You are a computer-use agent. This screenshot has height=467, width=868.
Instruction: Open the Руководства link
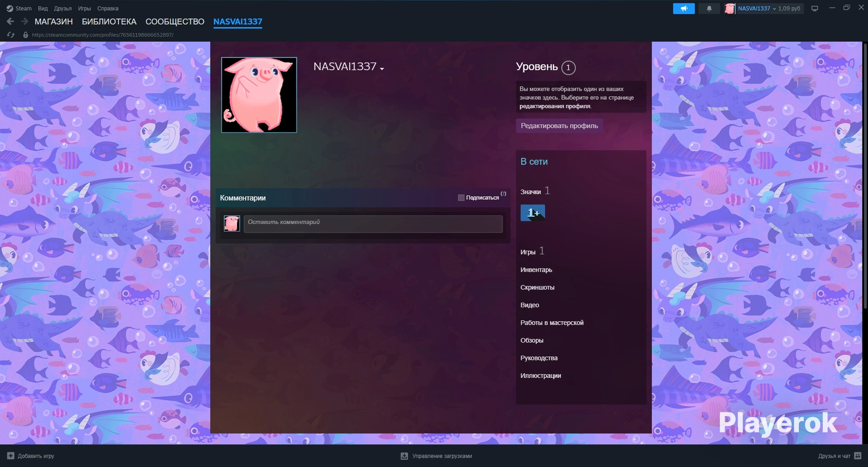539,358
